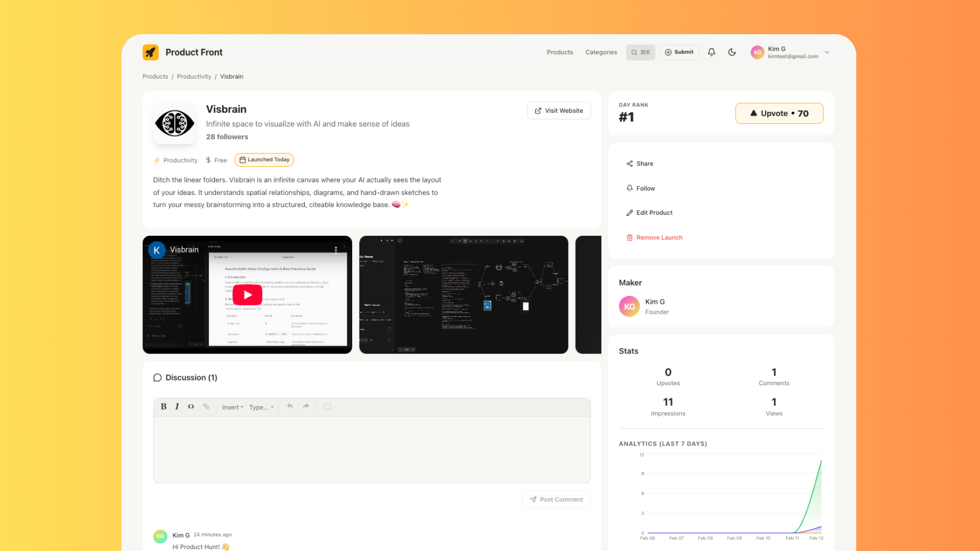
Task: Click the Product Front rocket logo
Action: 151,52
